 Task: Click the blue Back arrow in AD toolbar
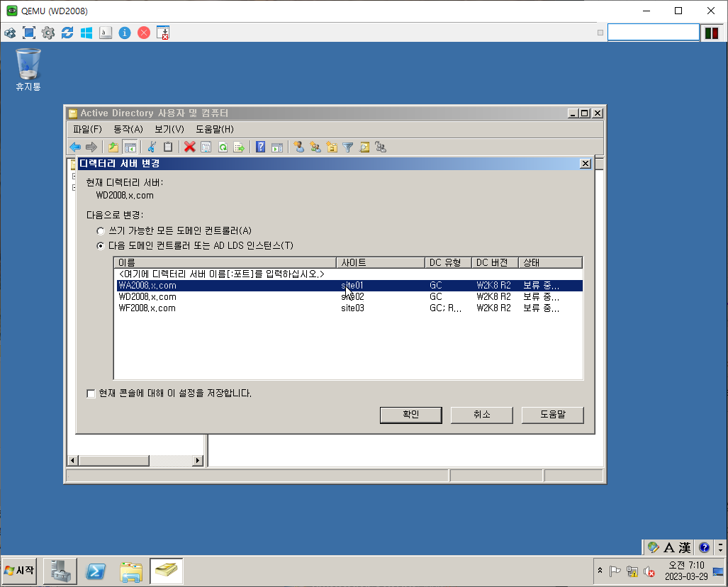pyautogui.click(x=75, y=147)
